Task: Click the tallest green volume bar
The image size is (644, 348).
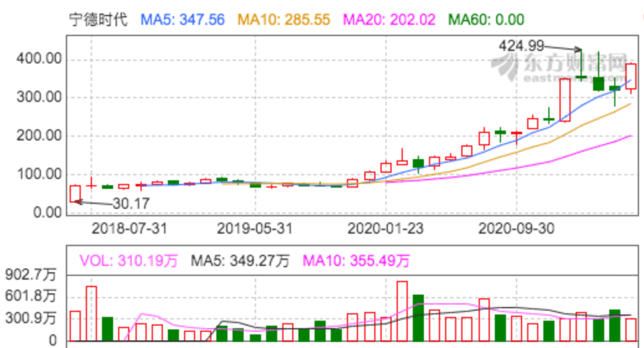Action: (x=418, y=318)
